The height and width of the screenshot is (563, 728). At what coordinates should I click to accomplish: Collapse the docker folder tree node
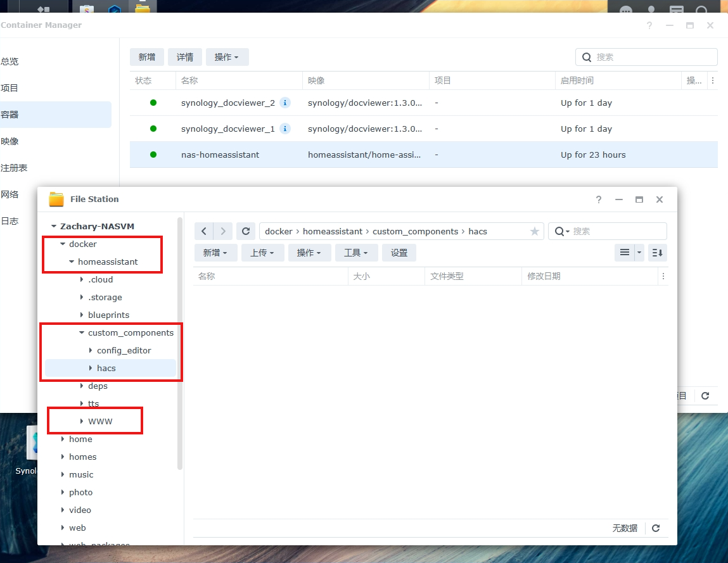tap(63, 244)
